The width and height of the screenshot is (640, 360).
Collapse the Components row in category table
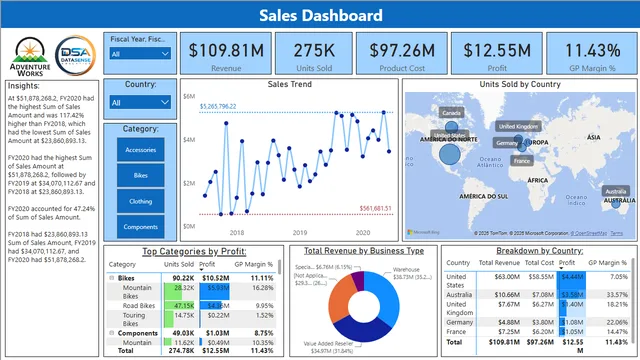click(x=111, y=333)
